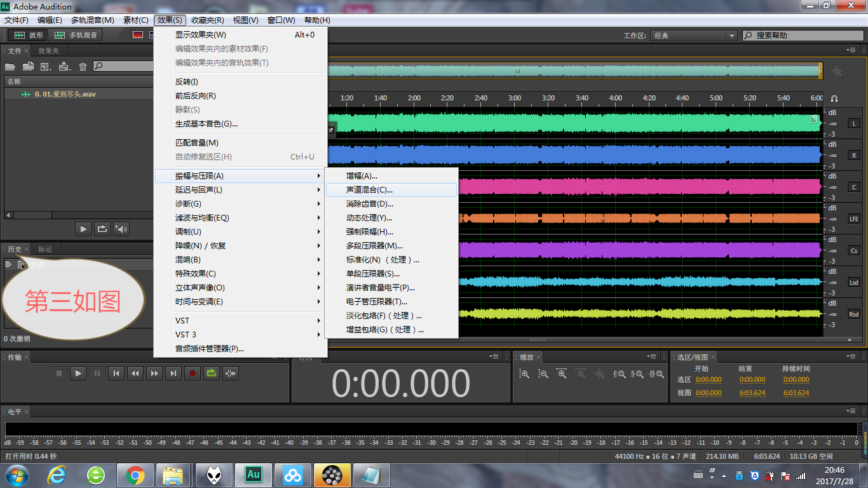Move playhead to next marker in transport
This screenshot has height=488, width=868.
coord(173,374)
